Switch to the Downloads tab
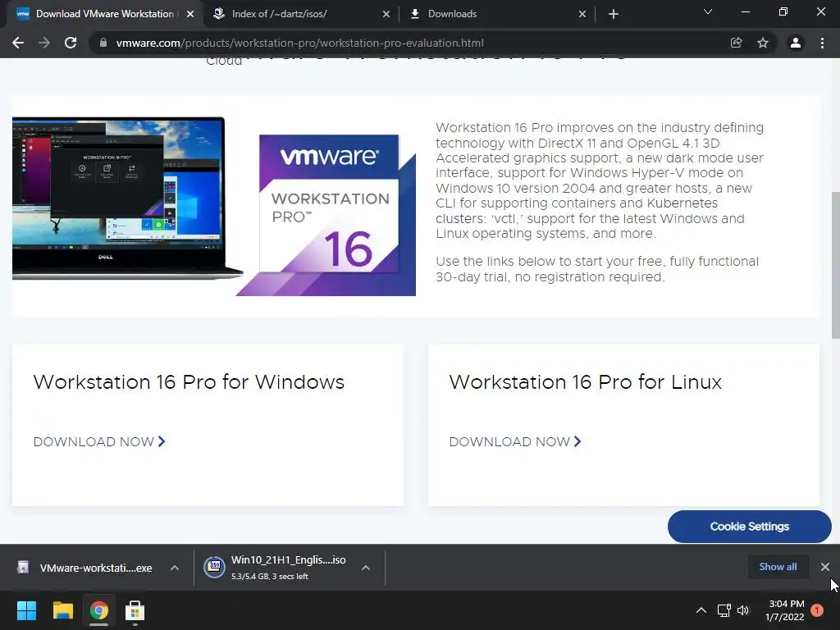The width and height of the screenshot is (840, 630). (495, 14)
